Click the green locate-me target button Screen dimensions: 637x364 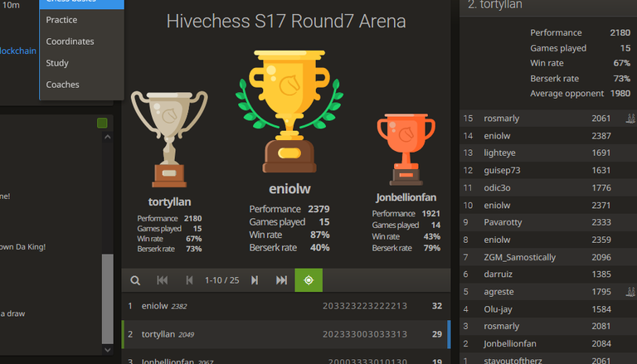pos(309,280)
